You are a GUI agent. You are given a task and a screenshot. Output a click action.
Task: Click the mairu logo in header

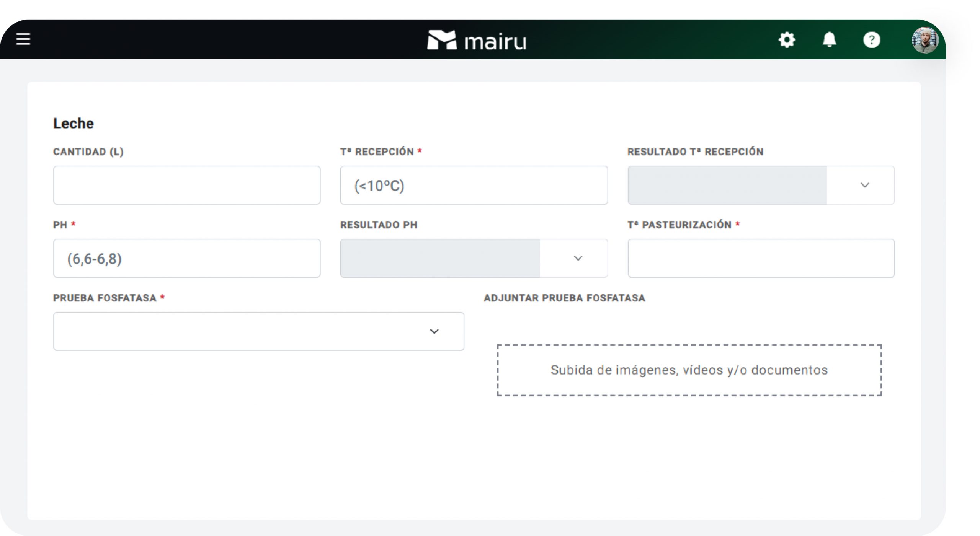click(x=477, y=40)
